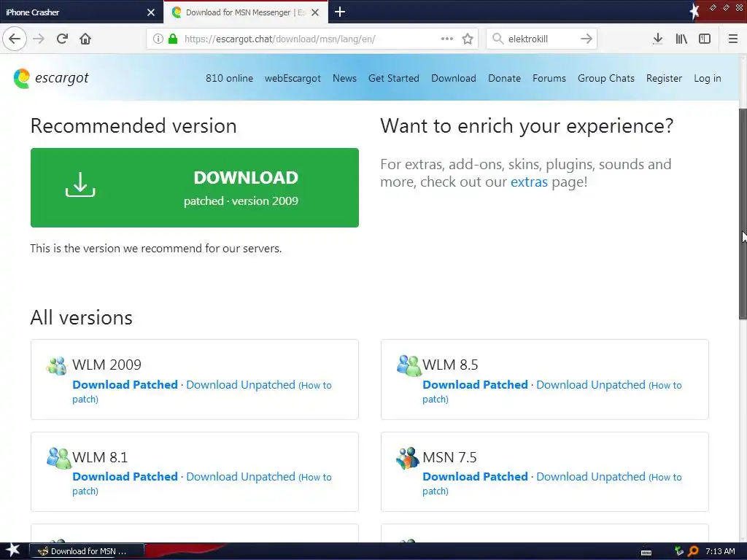Open How to patch link for MSN 7.5
This screenshot has width=747, height=560.
[666, 477]
